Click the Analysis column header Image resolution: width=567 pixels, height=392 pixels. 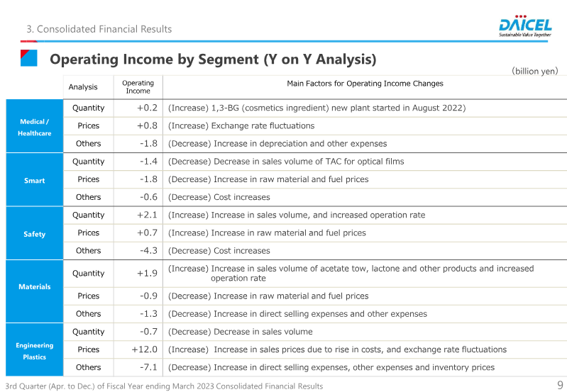(x=83, y=87)
